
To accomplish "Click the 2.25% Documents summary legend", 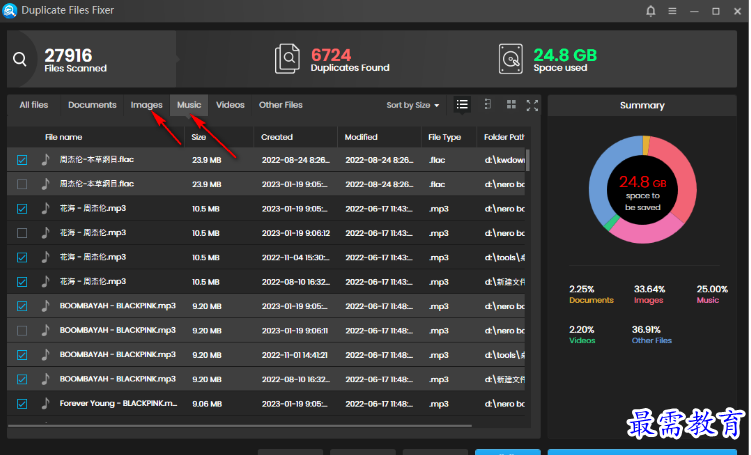I will click(592, 295).
